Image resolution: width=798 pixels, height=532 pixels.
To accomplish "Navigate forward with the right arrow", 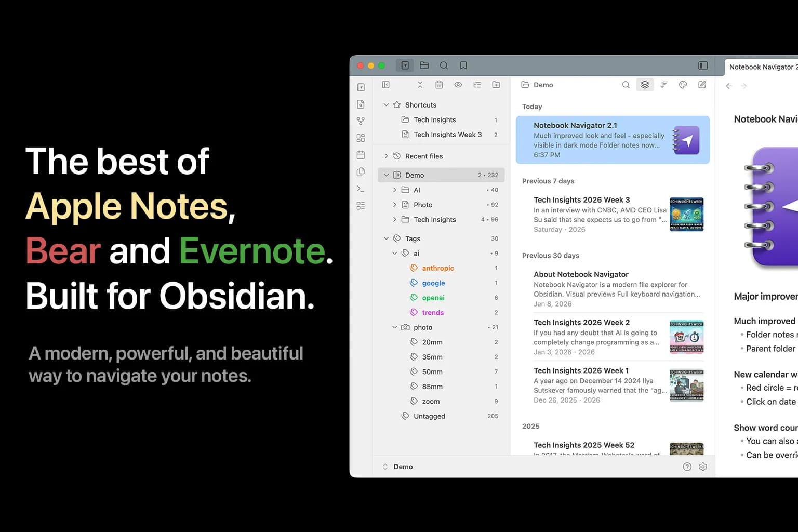I will coord(744,86).
